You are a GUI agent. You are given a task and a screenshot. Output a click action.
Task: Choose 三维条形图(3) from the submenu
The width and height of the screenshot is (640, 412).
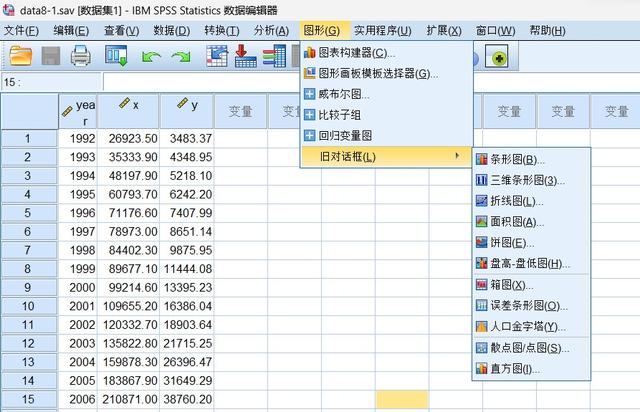tap(531, 180)
